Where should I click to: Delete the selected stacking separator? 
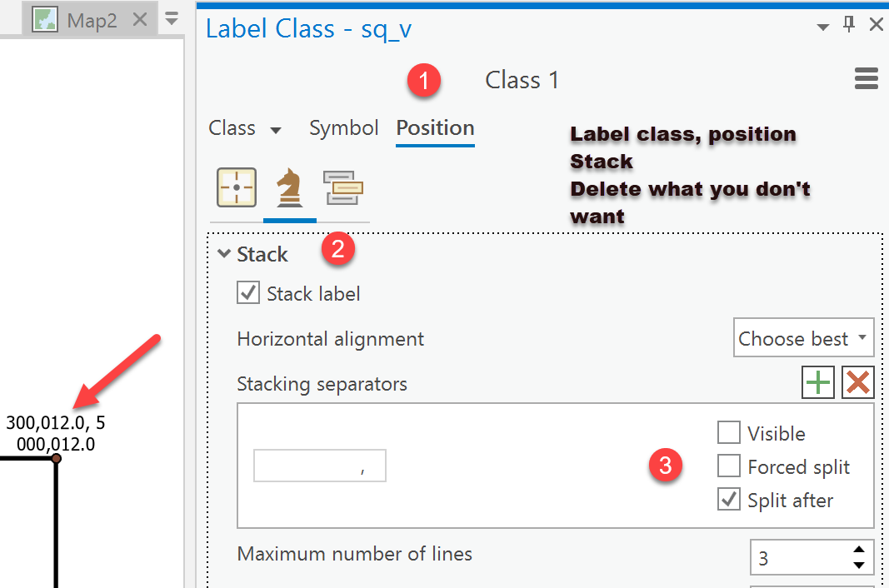[x=857, y=383]
